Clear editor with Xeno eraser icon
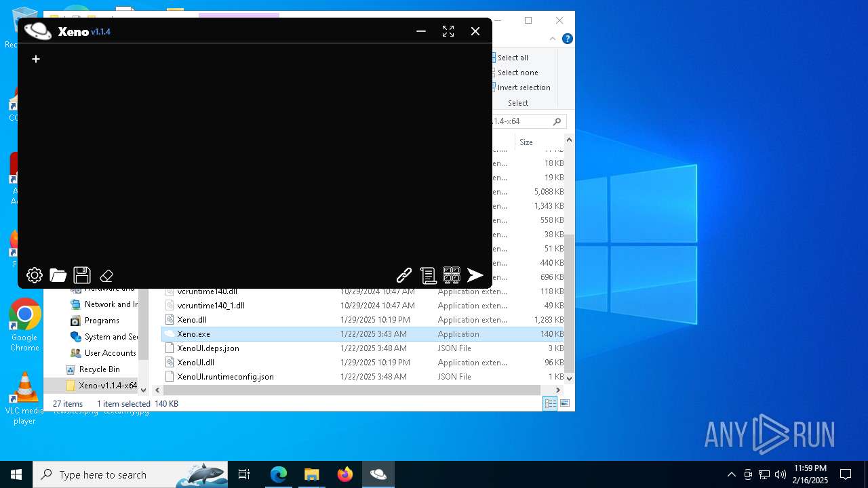Screen dimensions: 868x488 [106, 276]
